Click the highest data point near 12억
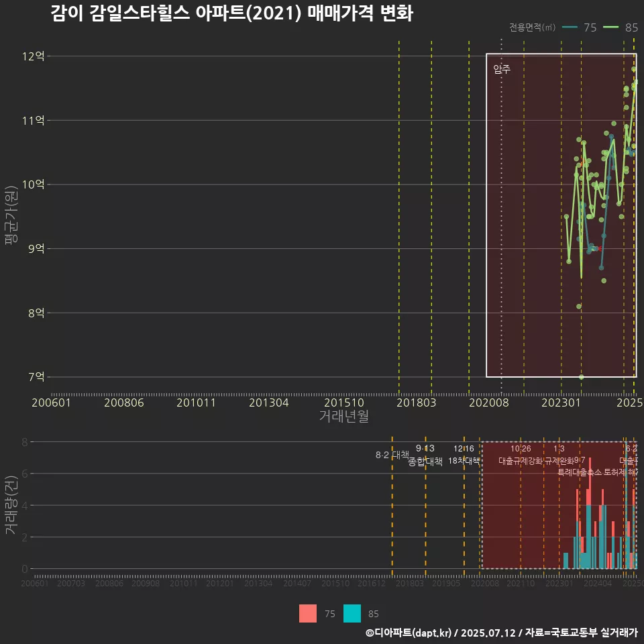 tap(634, 69)
